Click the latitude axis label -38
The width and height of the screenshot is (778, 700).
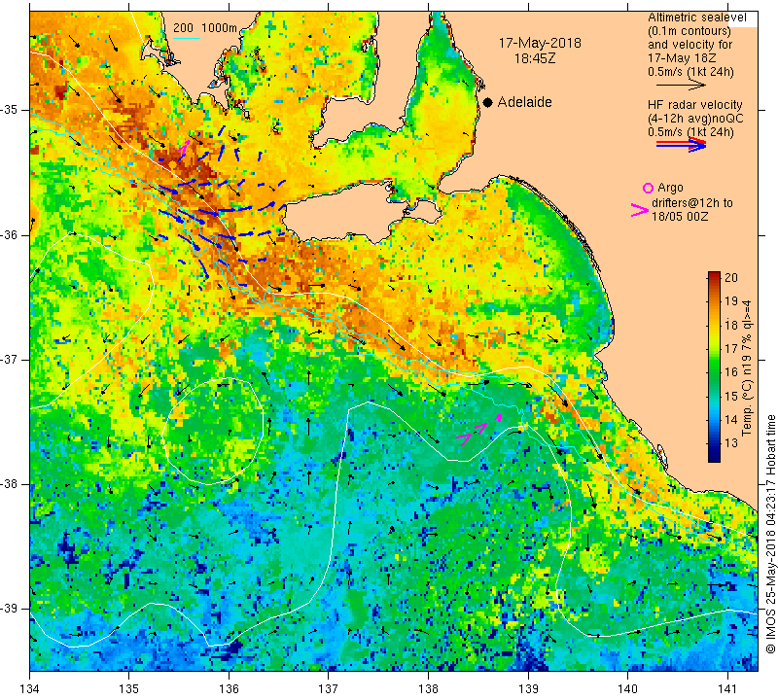pyautogui.click(x=10, y=484)
